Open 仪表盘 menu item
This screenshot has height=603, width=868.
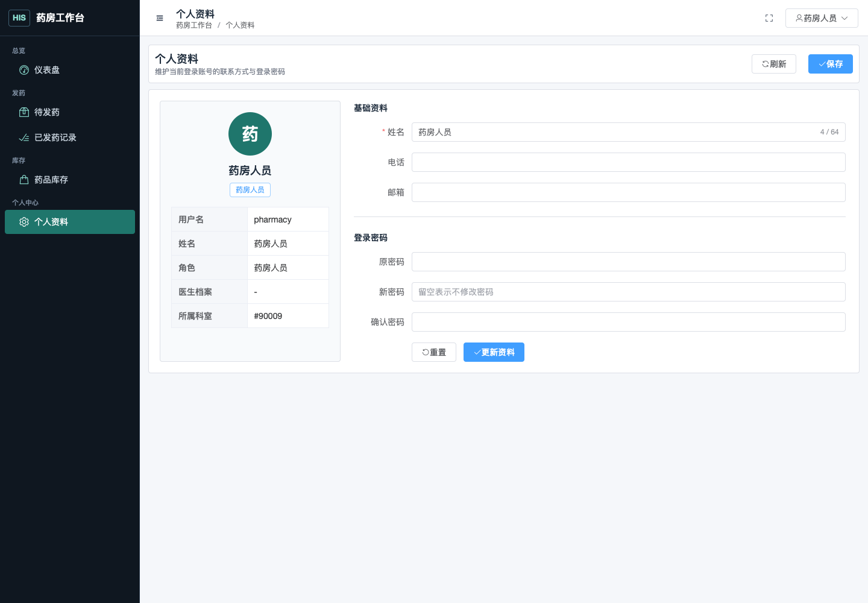click(70, 70)
